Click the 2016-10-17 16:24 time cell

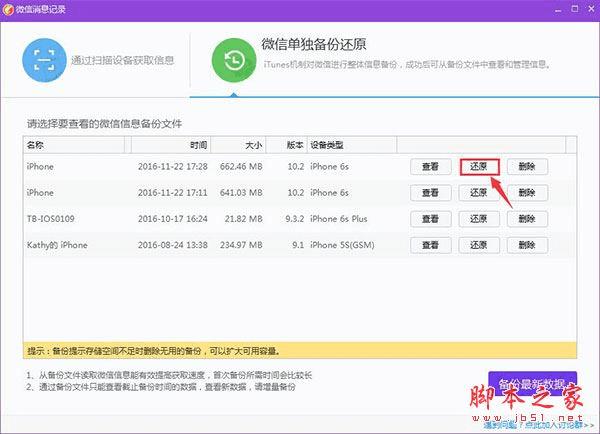coord(173,219)
